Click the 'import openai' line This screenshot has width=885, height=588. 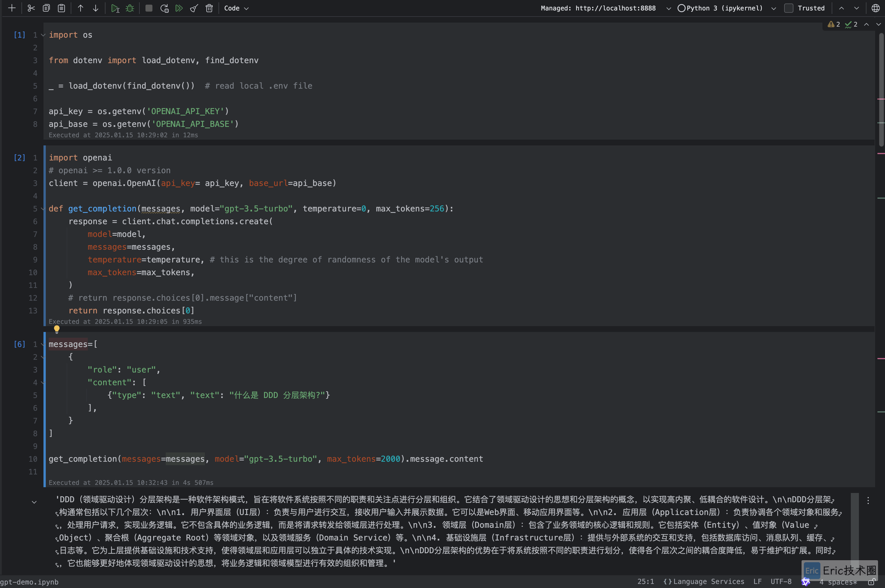pos(80,158)
